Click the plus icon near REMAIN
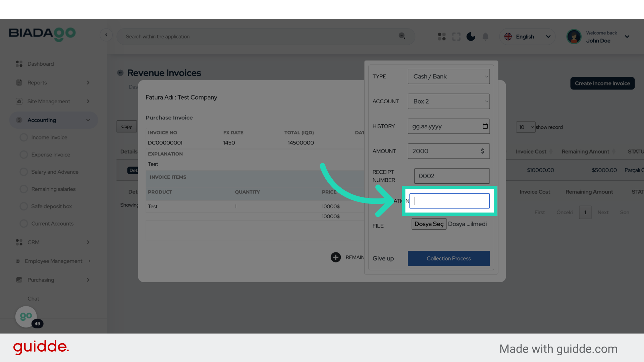644x362 pixels. click(x=335, y=257)
